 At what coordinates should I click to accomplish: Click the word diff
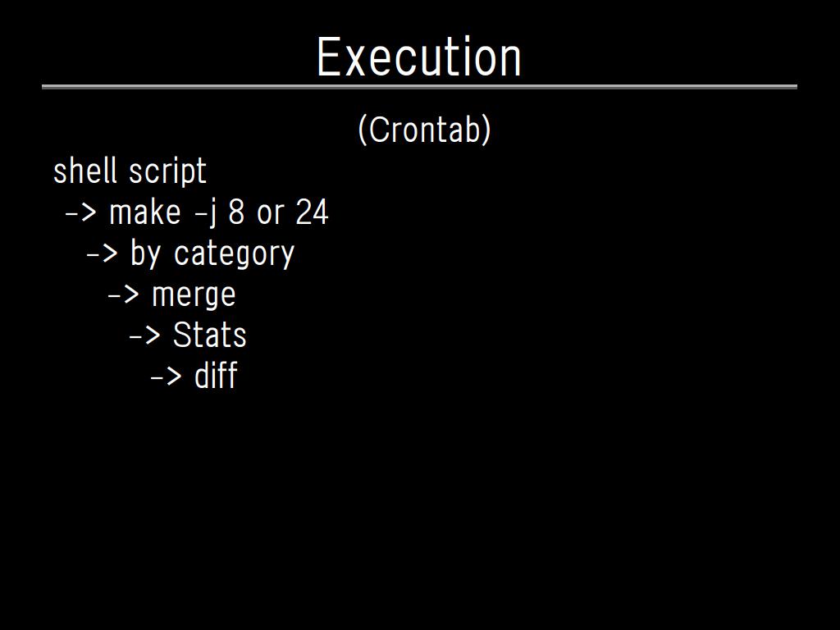tap(216, 376)
